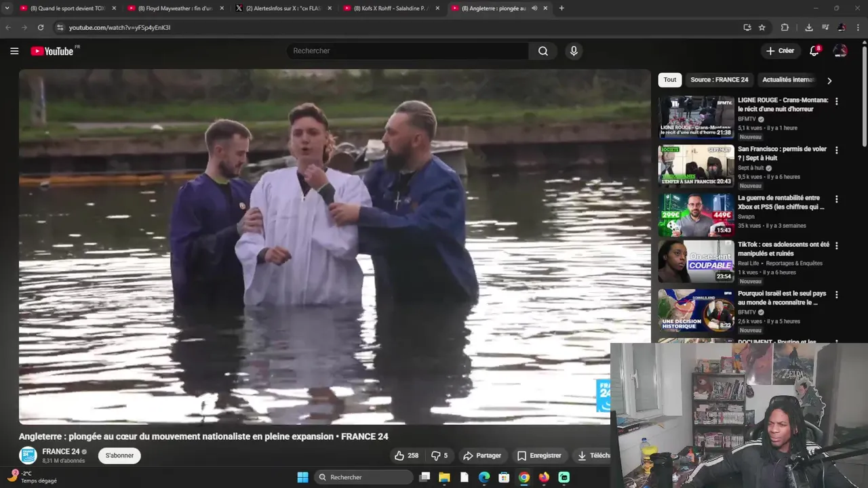Select the Source : FRANCE 24 chip
The width and height of the screenshot is (868, 488).
pyautogui.click(x=719, y=80)
